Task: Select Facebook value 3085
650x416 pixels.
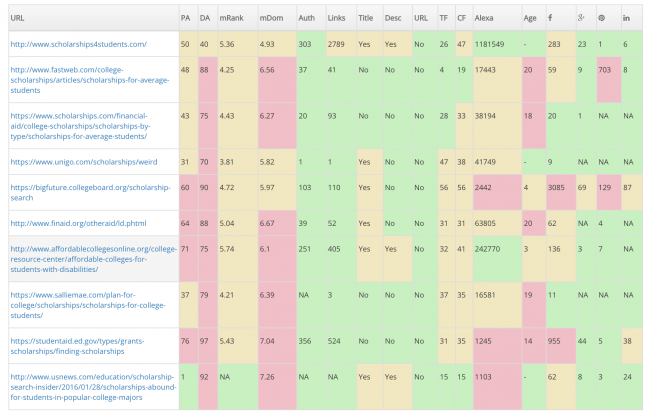Action: tap(556, 187)
